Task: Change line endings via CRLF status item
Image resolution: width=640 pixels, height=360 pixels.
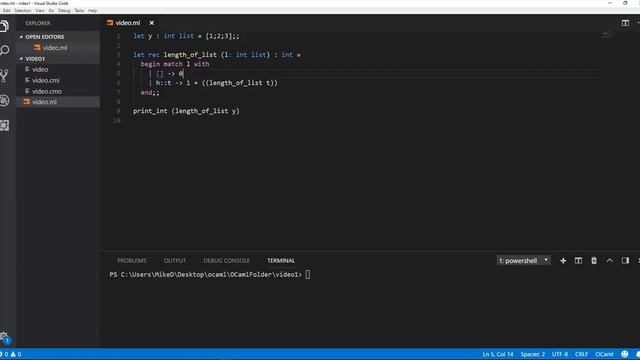Action: (x=581, y=354)
